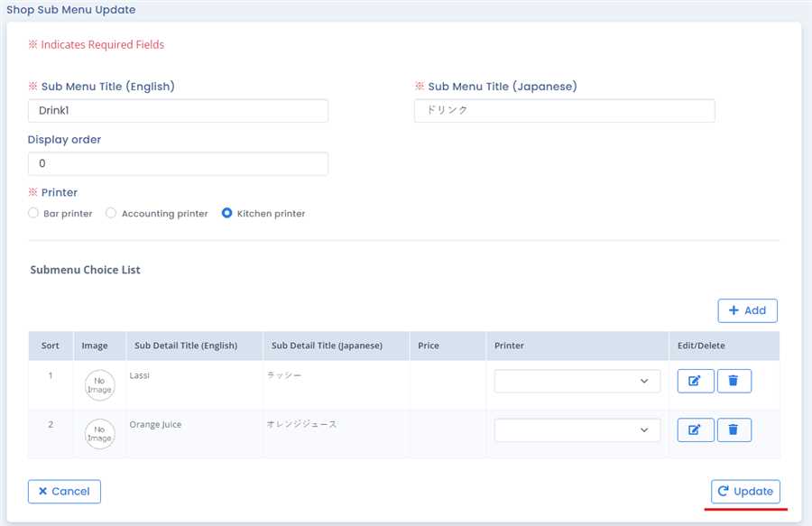812x526 pixels.
Task: Edit the Orange Juice row entry
Action: tap(695, 429)
